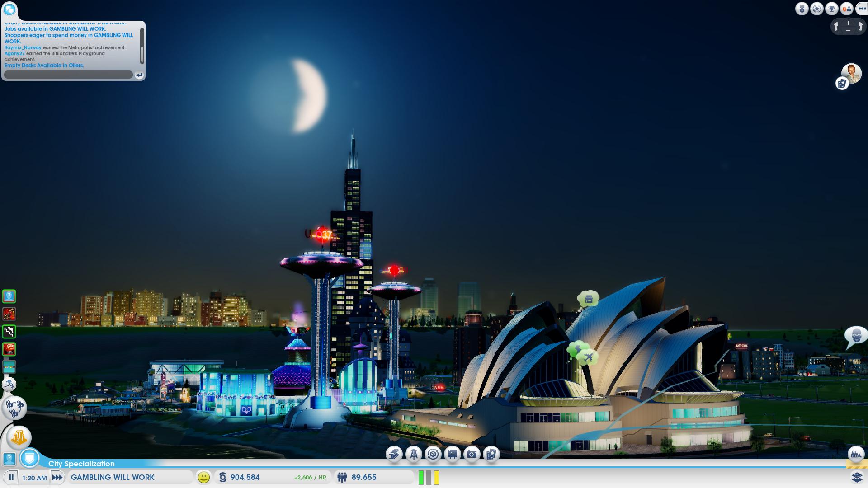
Task: Open the Origin friends icon
Action: pyautogui.click(x=847, y=9)
